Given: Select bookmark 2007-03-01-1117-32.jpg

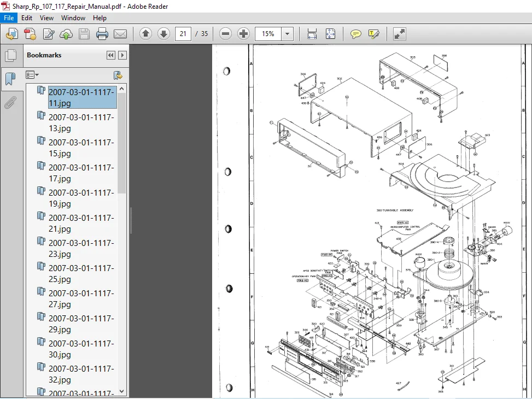Looking at the screenshot, I should [81, 374].
